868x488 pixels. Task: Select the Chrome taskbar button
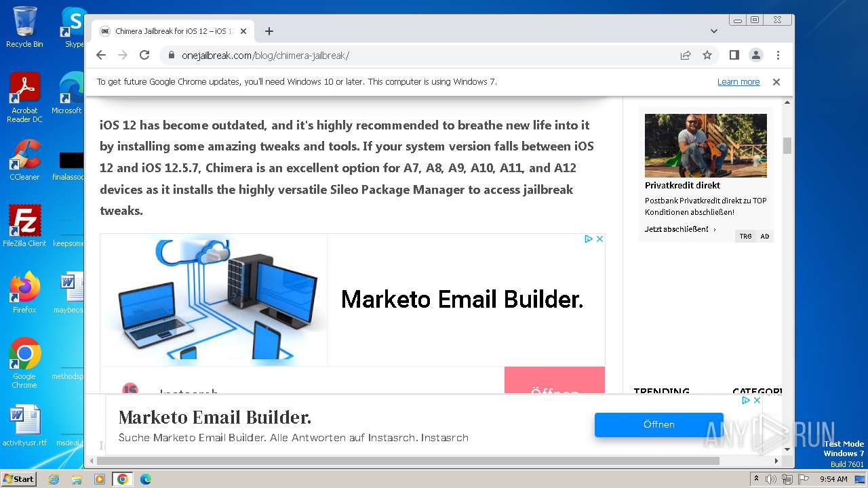click(123, 479)
